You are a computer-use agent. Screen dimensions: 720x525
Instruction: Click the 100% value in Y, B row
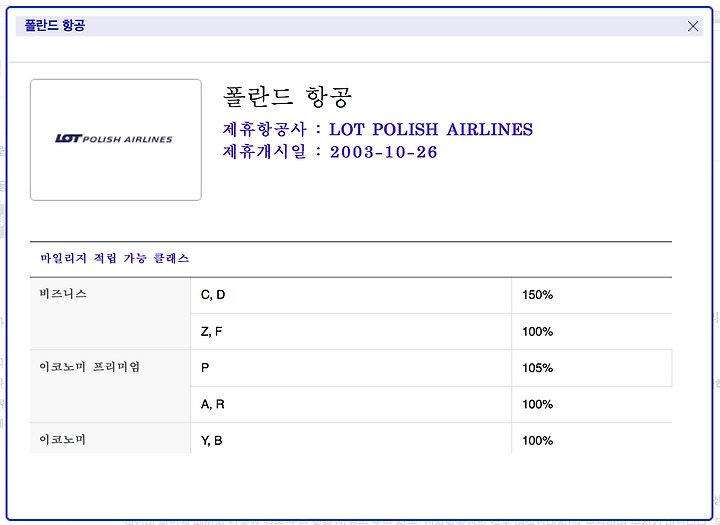tap(537, 440)
